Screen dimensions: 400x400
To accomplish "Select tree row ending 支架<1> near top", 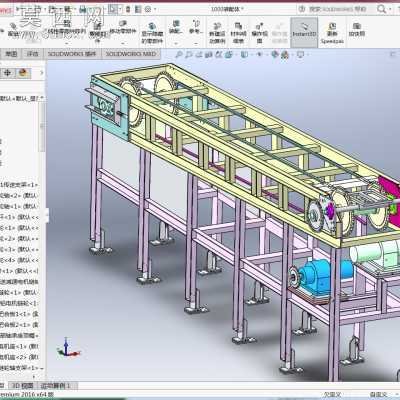I will tap(19, 184).
